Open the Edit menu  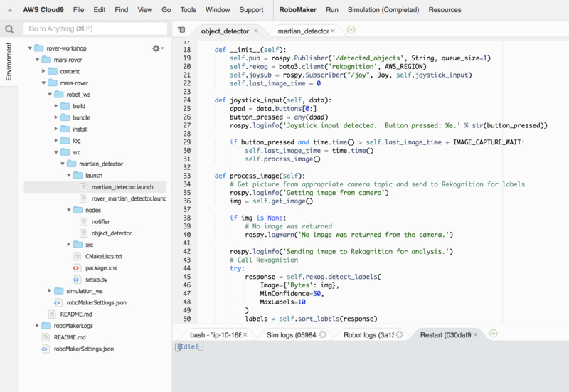pyautogui.click(x=100, y=10)
